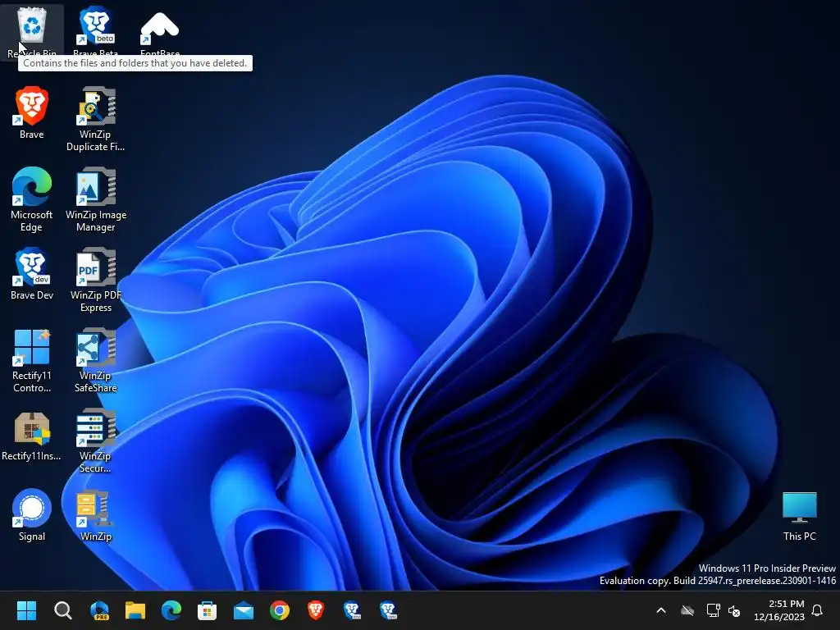
Task: Select the Brave Dev desktop shortcut
Action: pyautogui.click(x=32, y=274)
